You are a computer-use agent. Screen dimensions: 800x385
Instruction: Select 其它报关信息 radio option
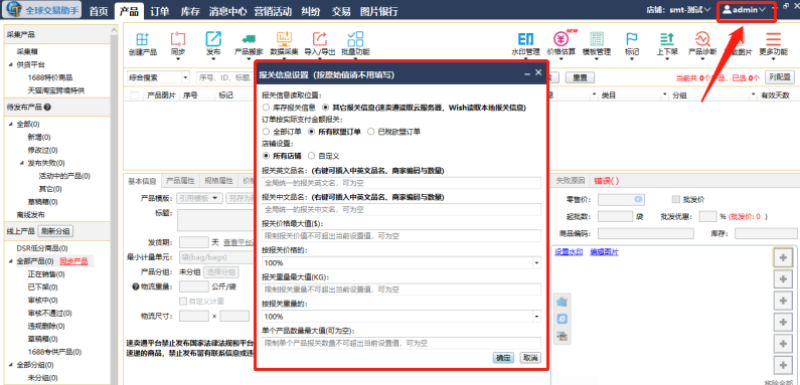[x=326, y=108]
